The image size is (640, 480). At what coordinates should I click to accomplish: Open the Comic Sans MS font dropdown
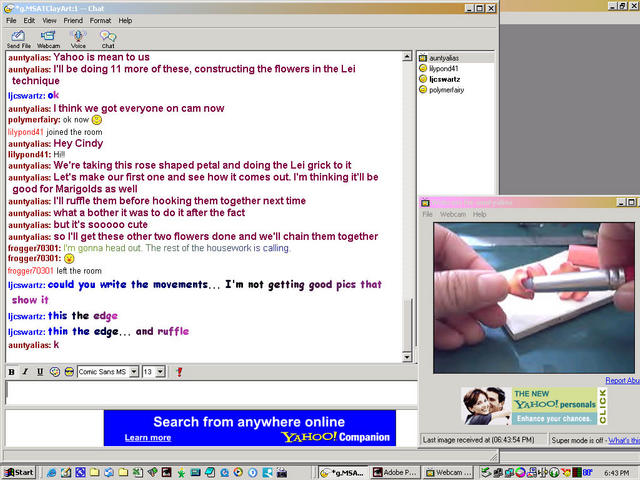(x=134, y=372)
